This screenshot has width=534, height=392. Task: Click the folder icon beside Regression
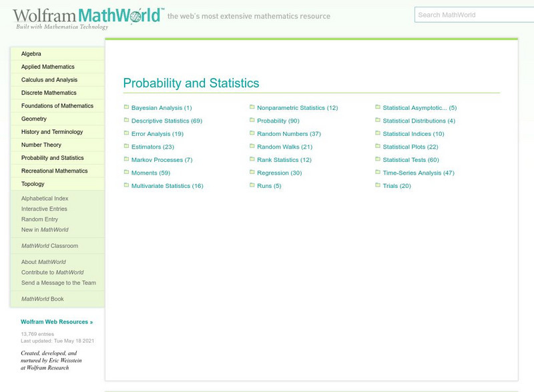point(252,172)
